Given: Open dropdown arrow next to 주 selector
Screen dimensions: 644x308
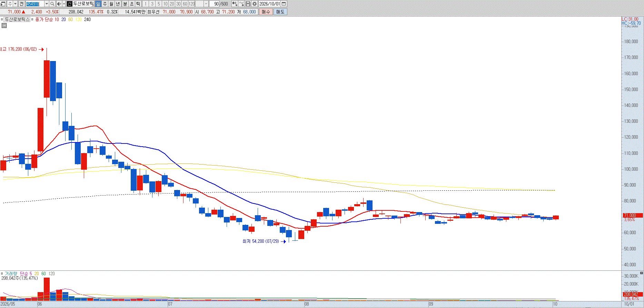Looking at the screenshot, I should tap(15, 4).
